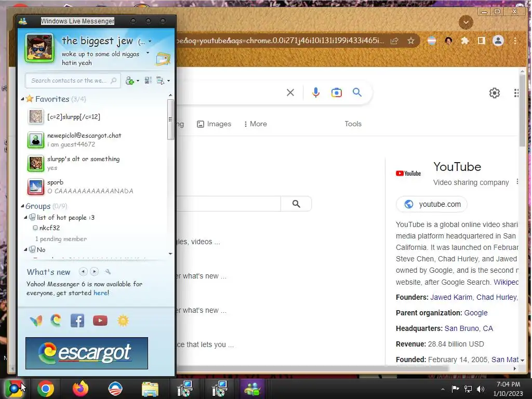Click Chrome page's vertical scrollbar

point(523,110)
